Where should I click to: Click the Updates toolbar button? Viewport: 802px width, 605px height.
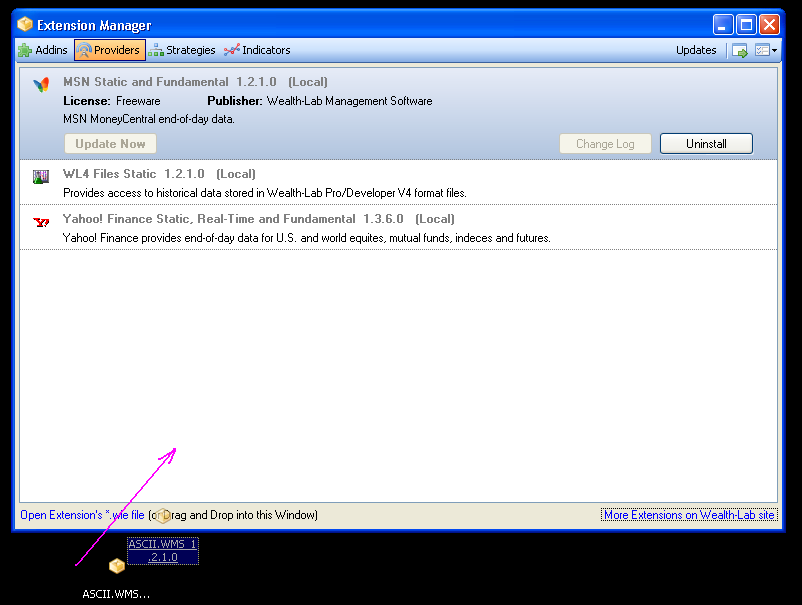(x=696, y=50)
